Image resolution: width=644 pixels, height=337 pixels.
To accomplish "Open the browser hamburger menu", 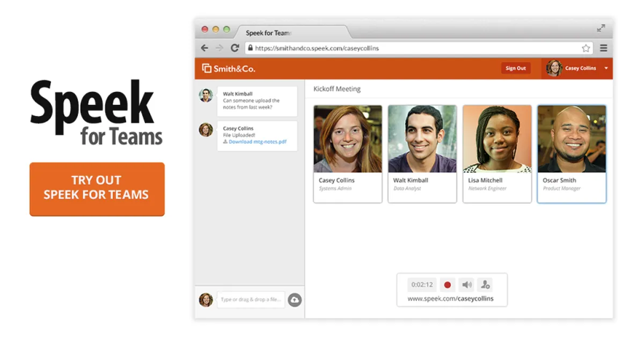I will (603, 48).
